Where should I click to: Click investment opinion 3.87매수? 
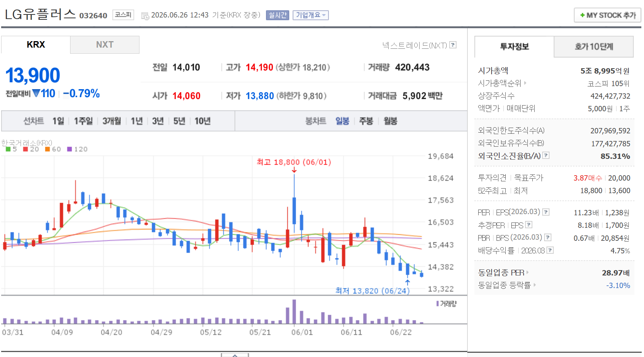[588, 178]
